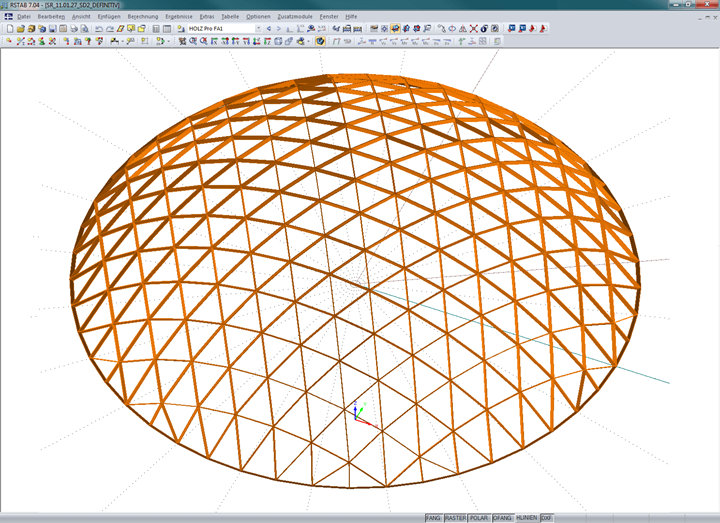Toggle DXF background layer in status bar

[x=546, y=518]
